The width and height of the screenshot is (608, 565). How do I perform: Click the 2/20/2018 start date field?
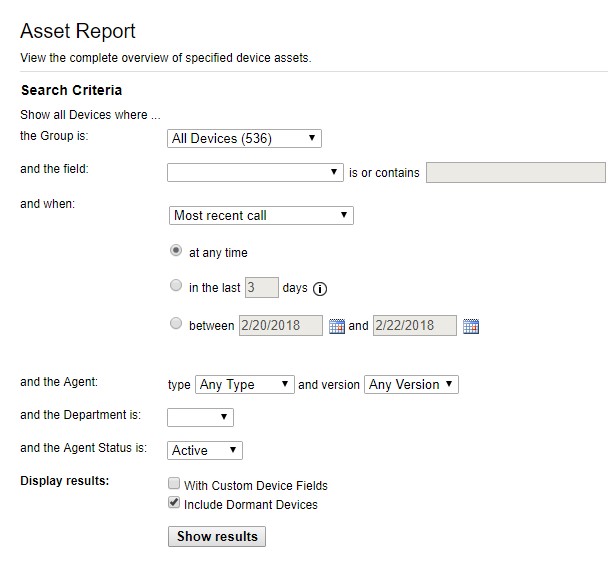tap(281, 326)
